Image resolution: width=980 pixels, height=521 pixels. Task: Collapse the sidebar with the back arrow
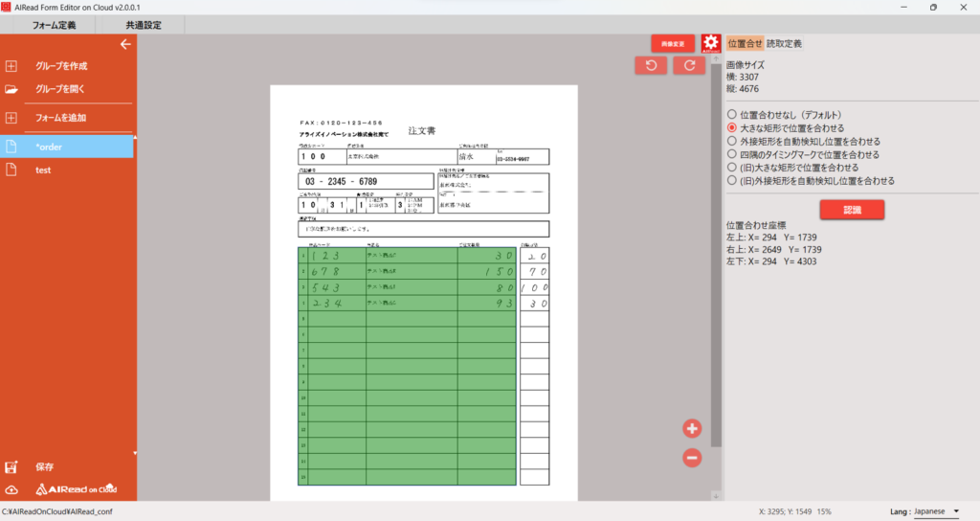point(124,44)
